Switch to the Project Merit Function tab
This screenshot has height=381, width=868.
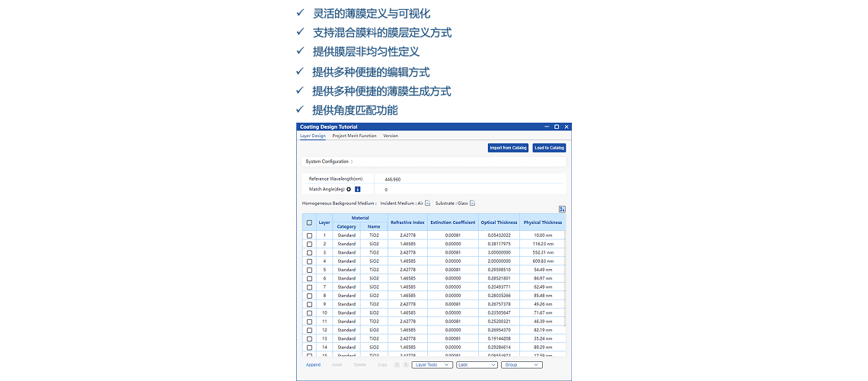coord(354,136)
